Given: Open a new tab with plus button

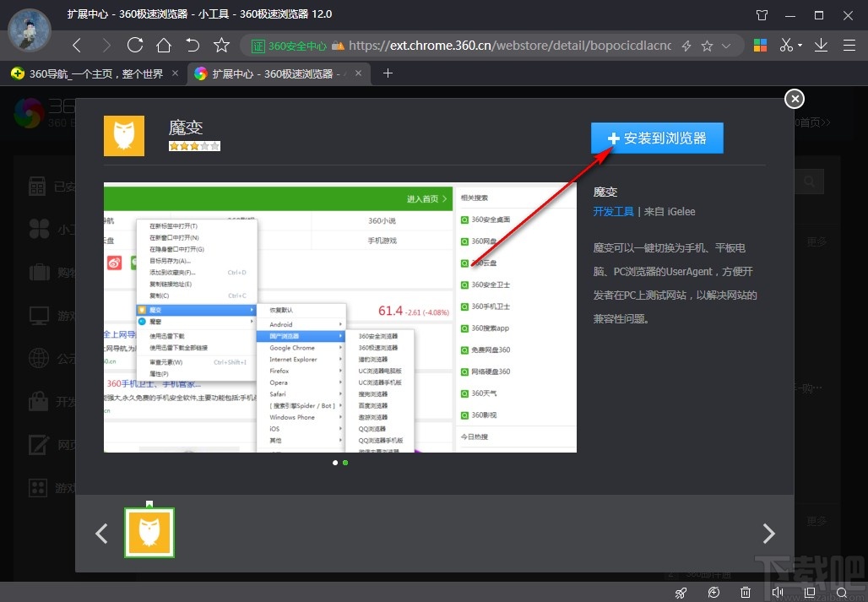Looking at the screenshot, I should [x=388, y=73].
